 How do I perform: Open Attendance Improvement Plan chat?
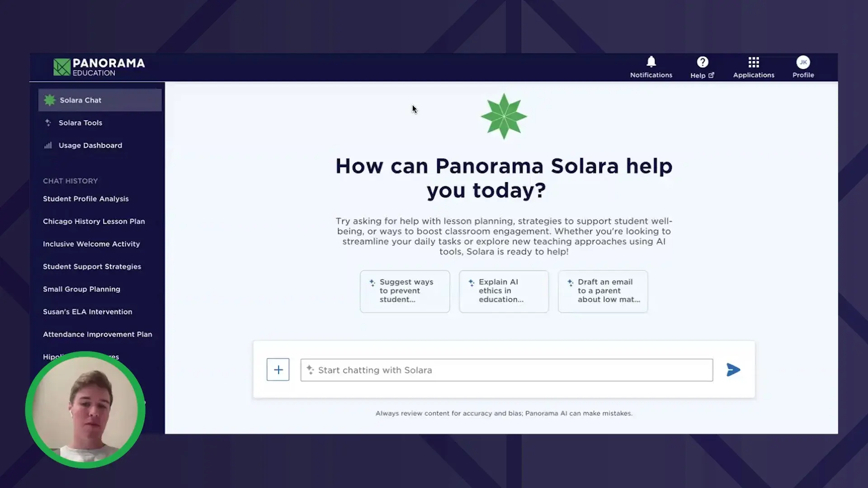97,334
